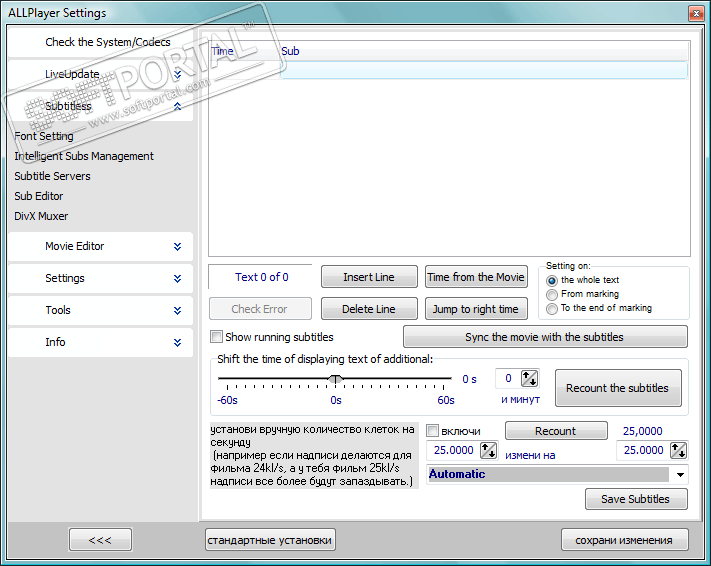Click the disabled Check Error button
711x566 pixels.
coord(260,309)
